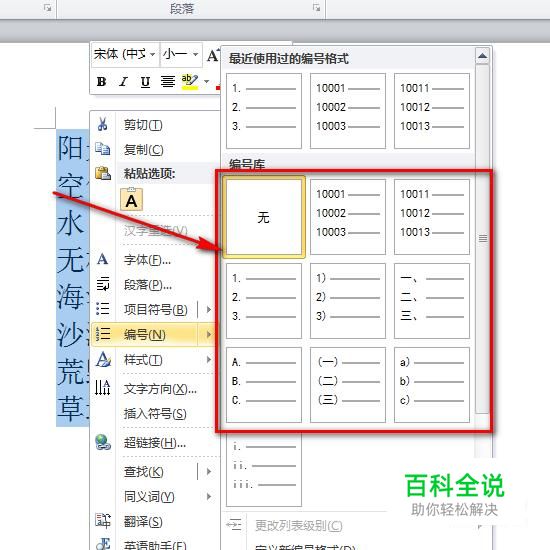Select 剪切(T) from context menu
The height and width of the screenshot is (550, 550).
click(143, 125)
